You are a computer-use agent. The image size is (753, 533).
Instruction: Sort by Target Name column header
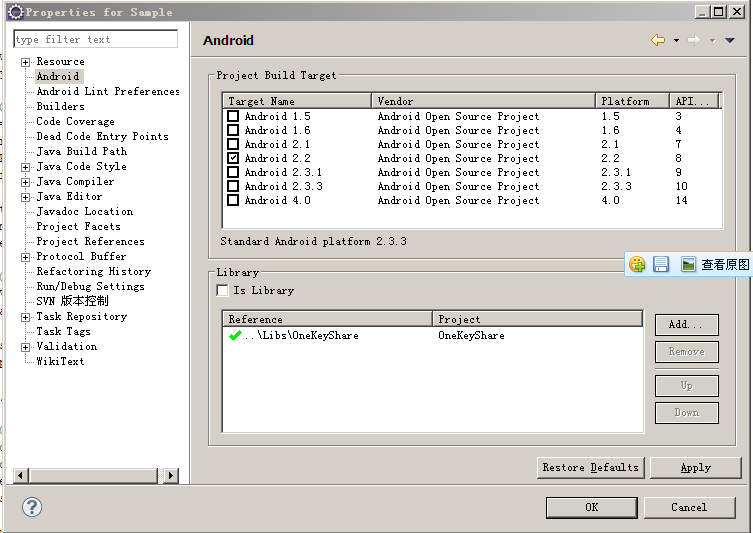297,101
